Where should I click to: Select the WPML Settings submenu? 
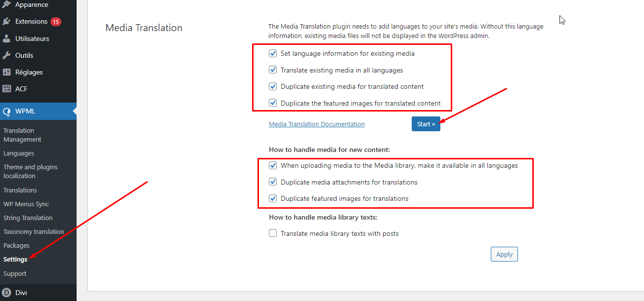point(15,259)
